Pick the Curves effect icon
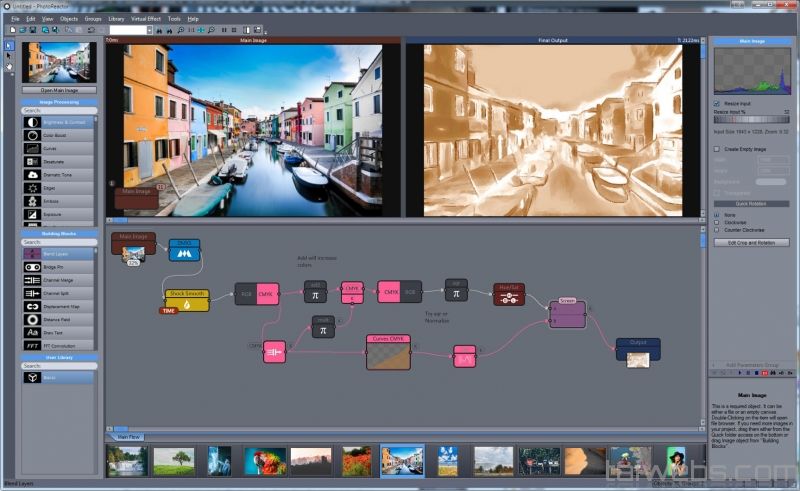 click(32, 148)
